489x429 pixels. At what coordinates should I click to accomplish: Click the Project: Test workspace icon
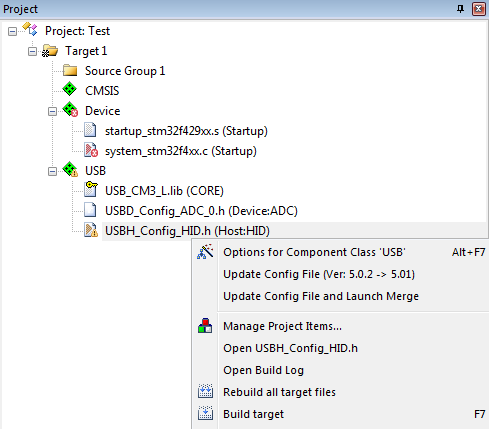click(30, 29)
